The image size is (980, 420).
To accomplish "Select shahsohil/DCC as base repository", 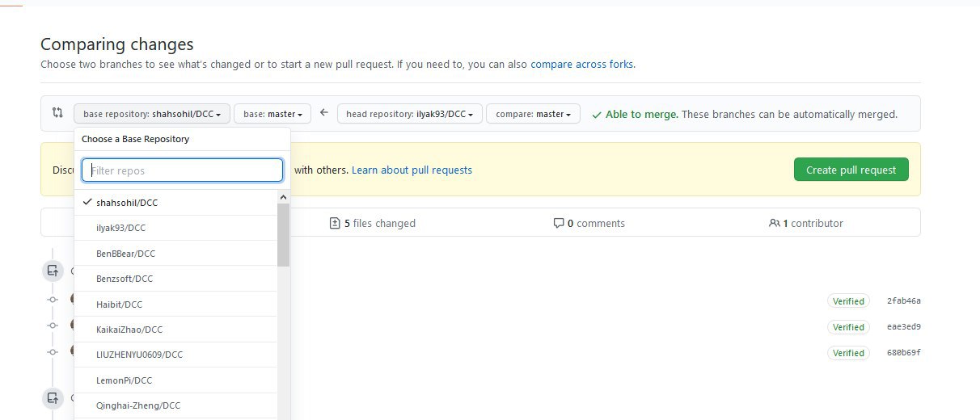I will pyautogui.click(x=175, y=203).
